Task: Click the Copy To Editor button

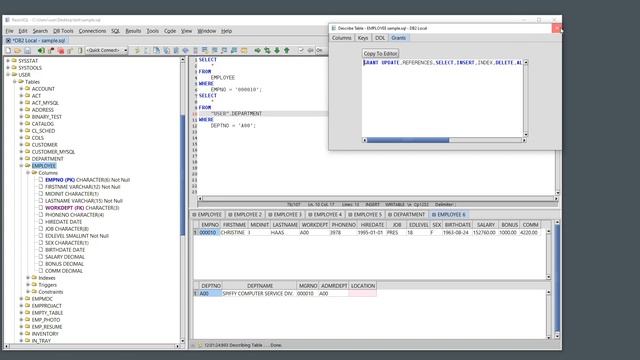Action: tap(380, 53)
